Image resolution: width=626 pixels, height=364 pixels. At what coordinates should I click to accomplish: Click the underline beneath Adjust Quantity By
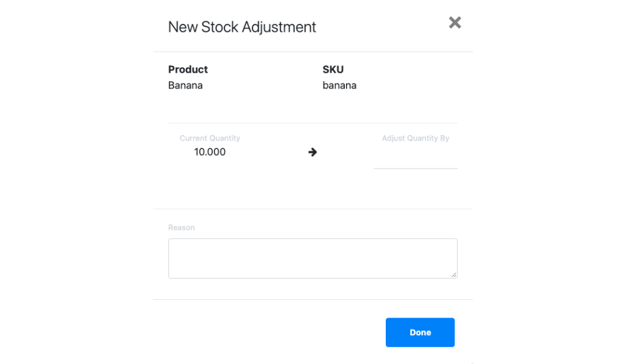[416, 167]
